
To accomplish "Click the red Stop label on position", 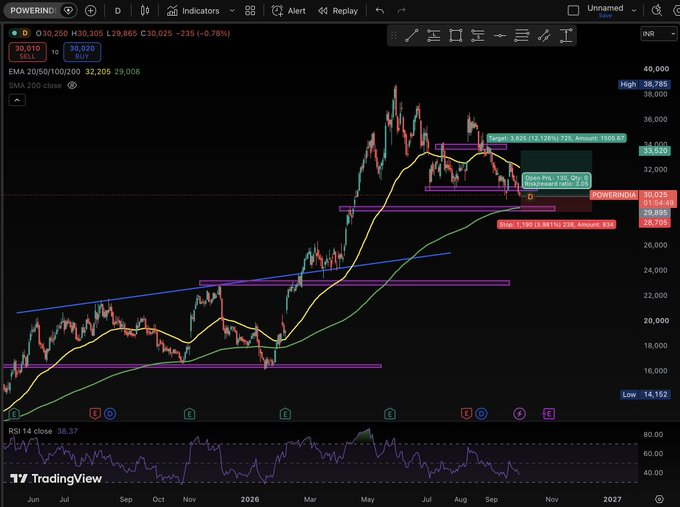I will pyautogui.click(x=556, y=224).
